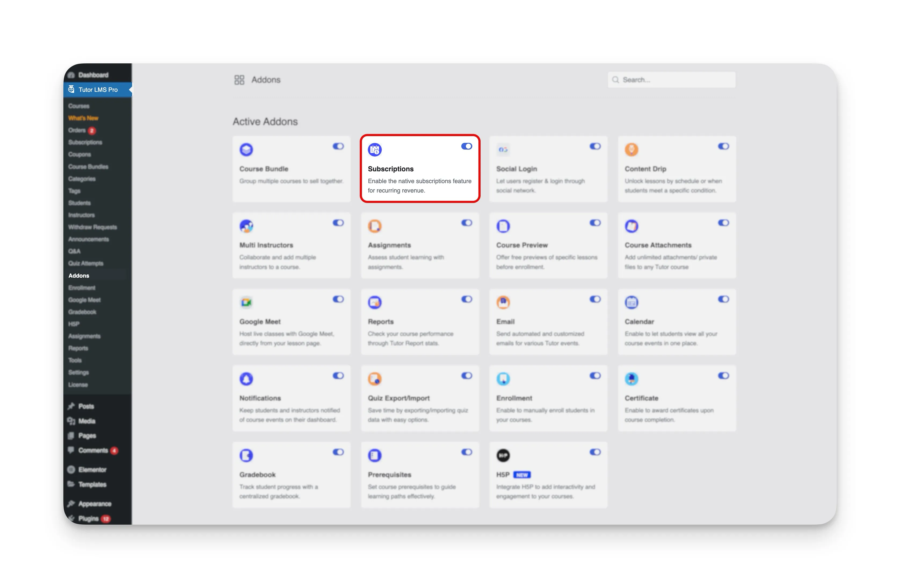
Task: Click the Course Preview addon icon
Action: [x=503, y=226]
